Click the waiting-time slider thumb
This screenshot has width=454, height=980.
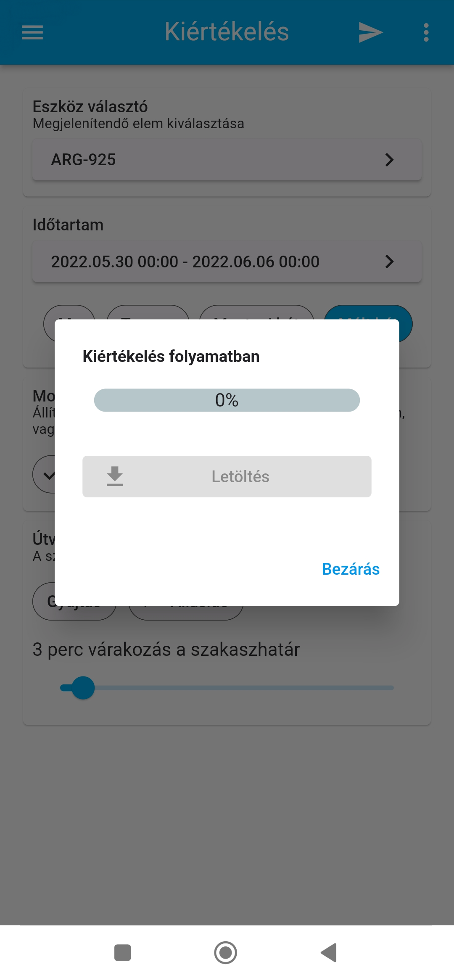pos(83,688)
